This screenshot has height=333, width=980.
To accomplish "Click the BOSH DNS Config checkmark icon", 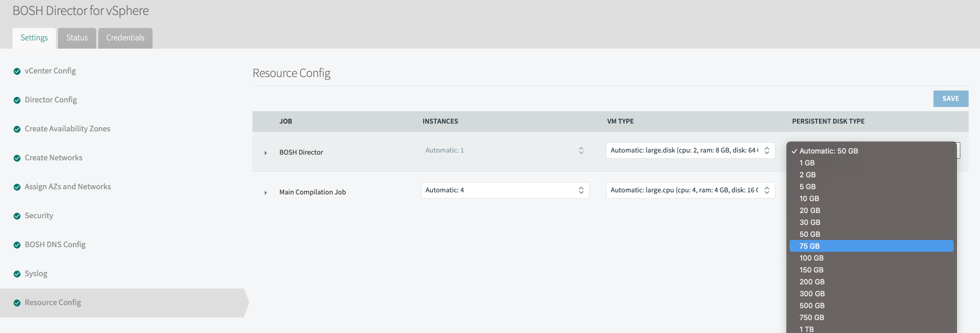I will tap(17, 245).
